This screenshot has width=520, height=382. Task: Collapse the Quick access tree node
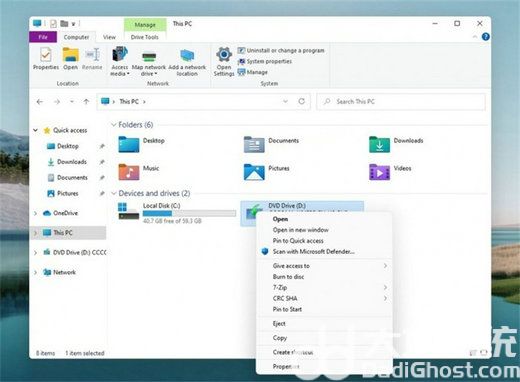click(35, 130)
